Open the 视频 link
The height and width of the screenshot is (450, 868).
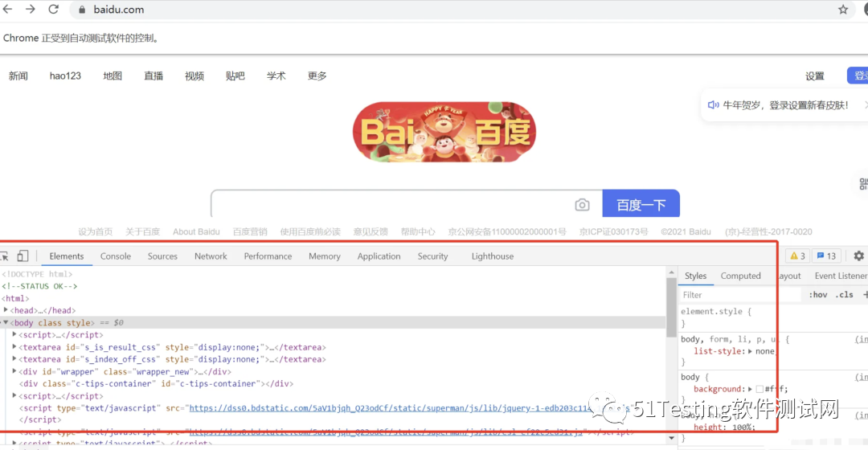coord(194,76)
